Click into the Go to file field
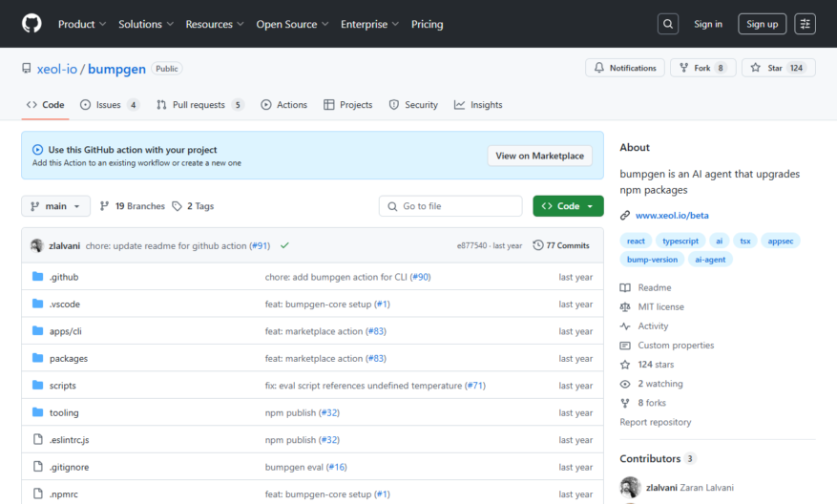837x504 pixels. (450, 206)
